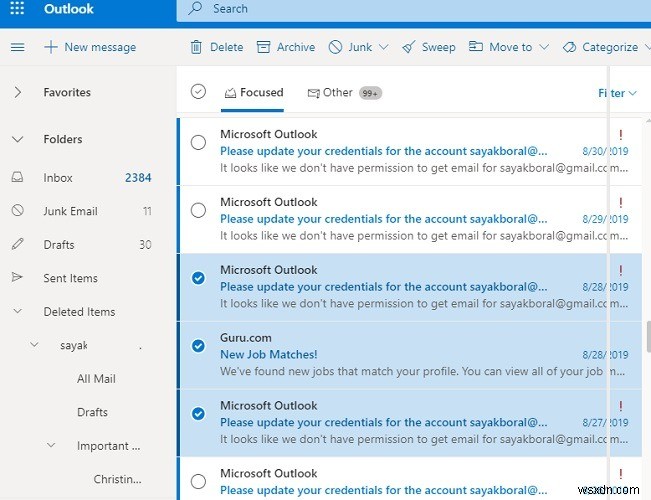This screenshot has width=651, height=500.
Task: Click the Other tab envelope icon
Action: coord(313,93)
